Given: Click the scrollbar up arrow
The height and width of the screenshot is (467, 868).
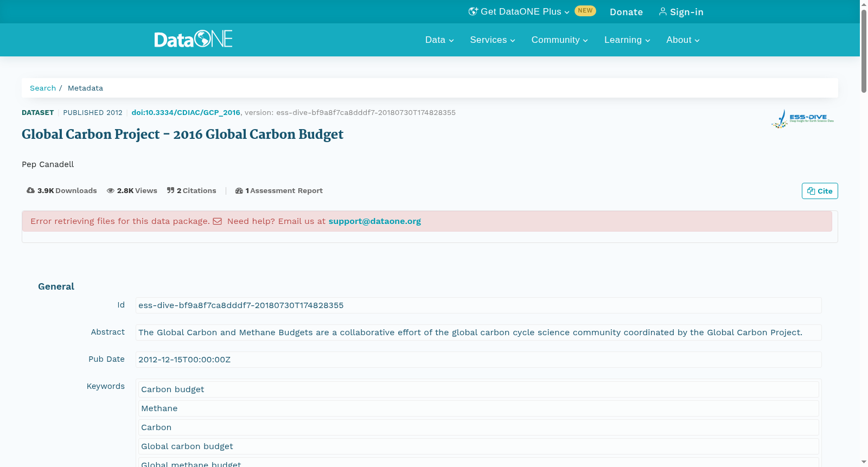Looking at the screenshot, I should pos(864,4).
